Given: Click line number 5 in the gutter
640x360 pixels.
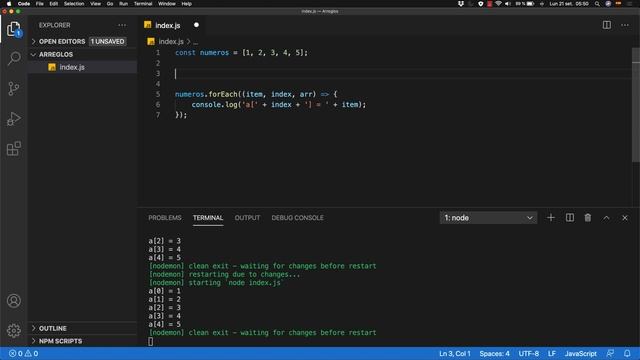Looking at the screenshot, I should tap(158, 94).
